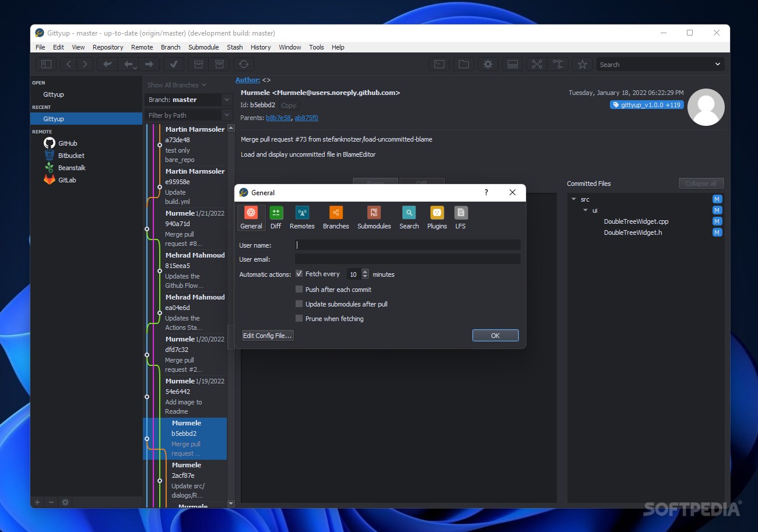Select the Beanstalk remote
758x532 pixels.
point(65,168)
